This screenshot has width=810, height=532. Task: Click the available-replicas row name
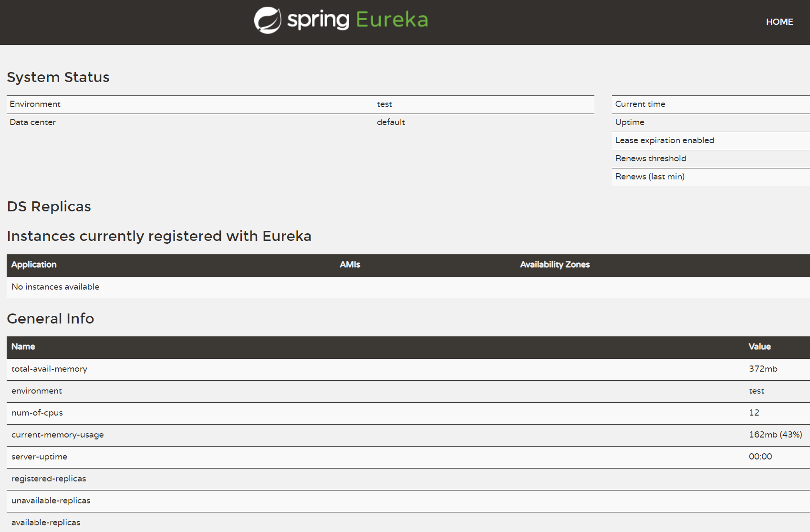coord(46,522)
